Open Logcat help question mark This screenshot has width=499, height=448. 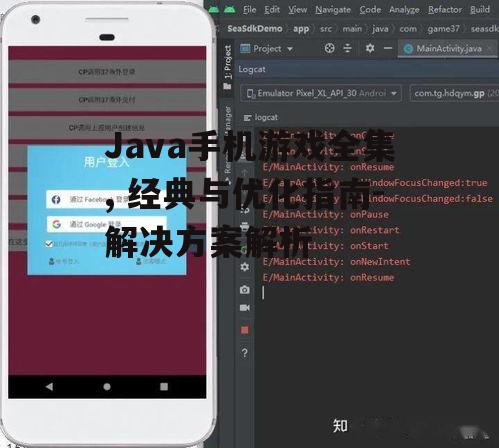point(245,352)
